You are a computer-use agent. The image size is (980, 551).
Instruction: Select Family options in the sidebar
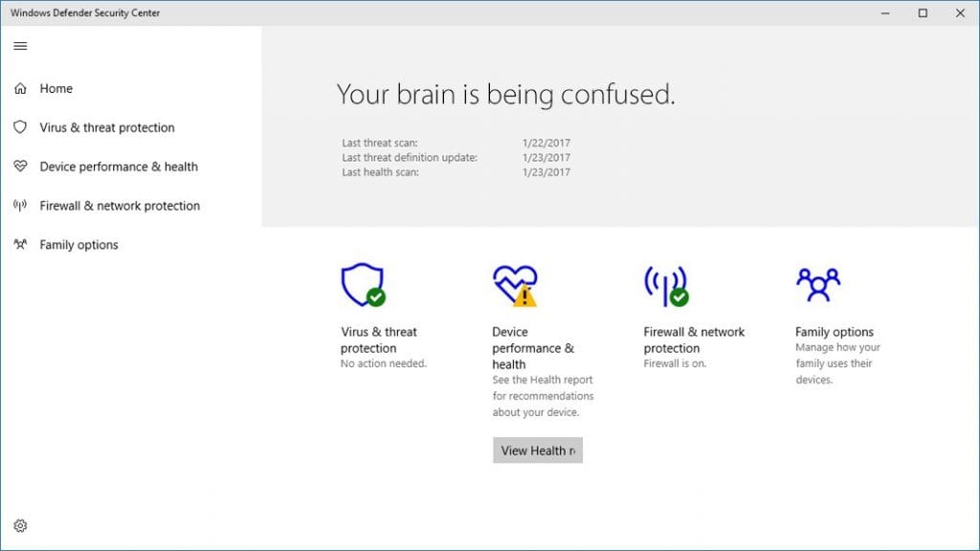click(x=78, y=245)
